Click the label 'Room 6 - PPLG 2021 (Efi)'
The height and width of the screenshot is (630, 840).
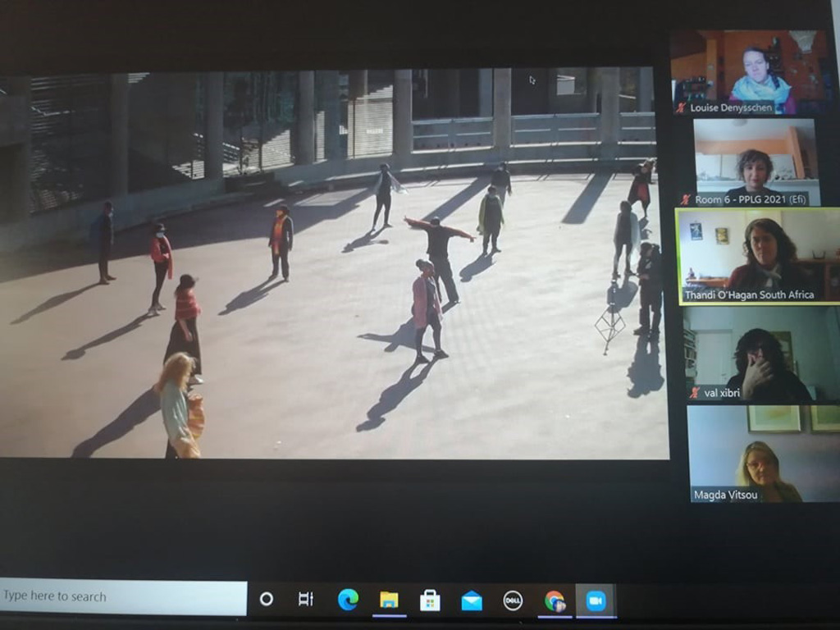coord(751,200)
